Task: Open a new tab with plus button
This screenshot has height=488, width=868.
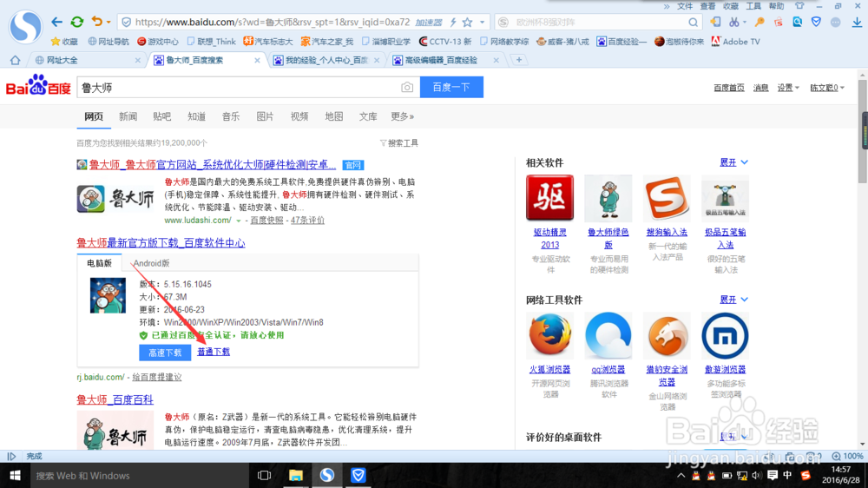Action: (519, 60)
